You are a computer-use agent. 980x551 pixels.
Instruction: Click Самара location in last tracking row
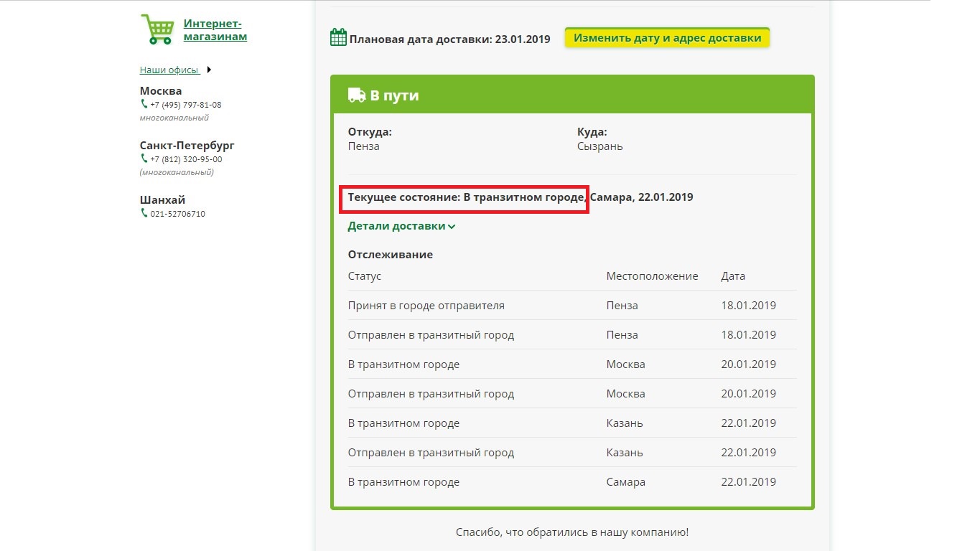tap(626, 482)
